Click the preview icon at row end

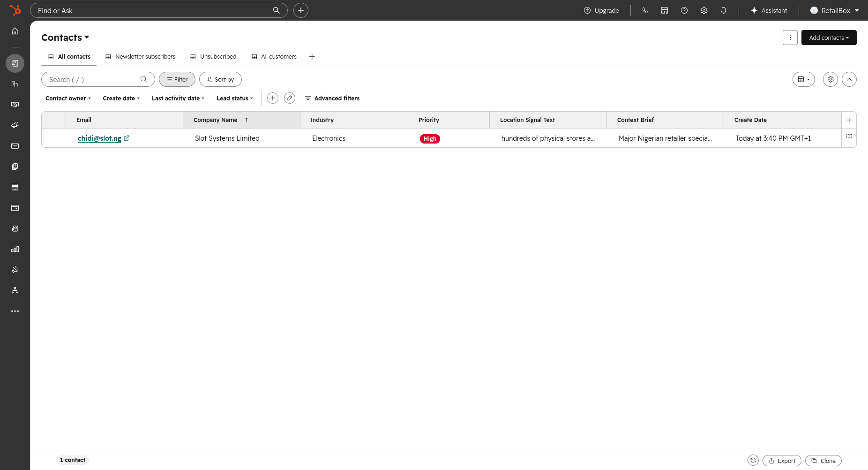[x=849, y=136]
